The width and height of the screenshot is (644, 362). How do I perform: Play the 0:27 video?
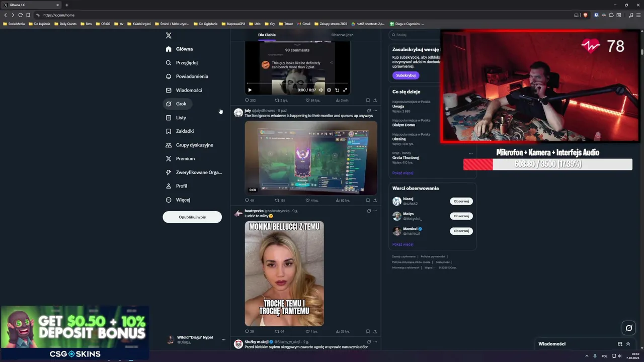click(250, 90)
